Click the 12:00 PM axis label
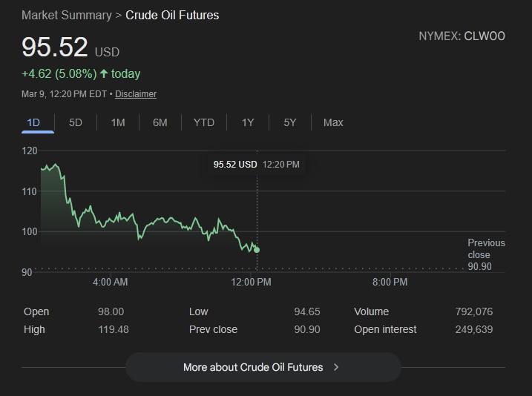This screenshot has height=396, width=532. coord(250,282)
